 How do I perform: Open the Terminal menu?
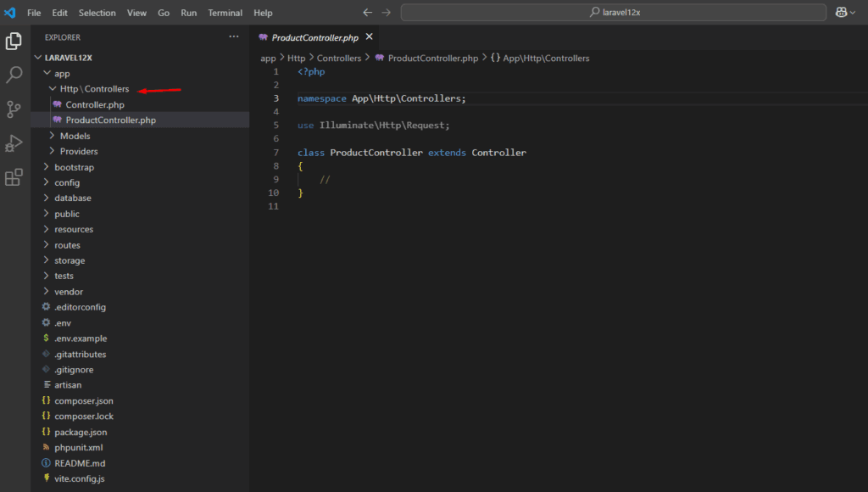click(x=225, y=13)
